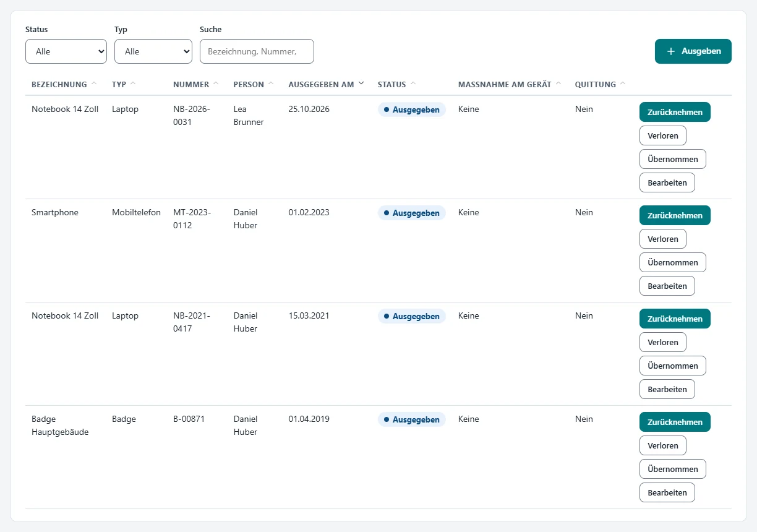Click Ausgegeben status badge for NB-2021-0417
This screenshot has width=757, height=532.
pyautogui.click(x=412, y=316)
